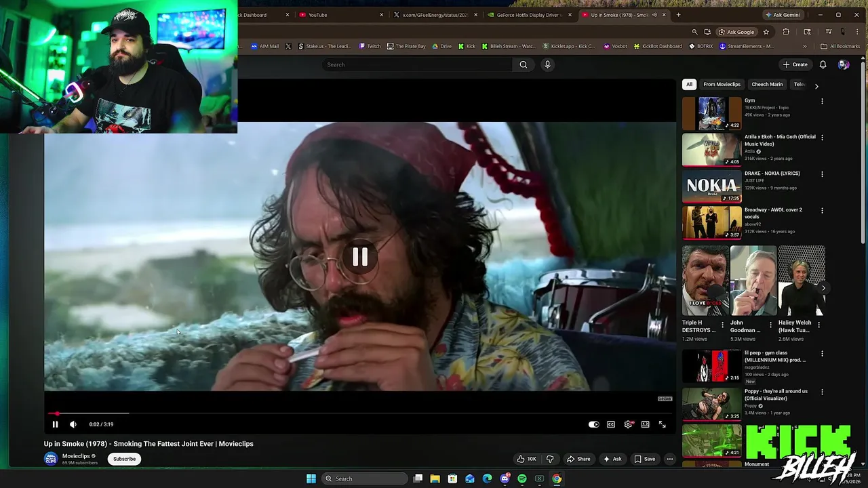The width and height of the screenshot is (868, 488).
Task: Select the Cheech Marin filter chip
Action: pos(767,84)
